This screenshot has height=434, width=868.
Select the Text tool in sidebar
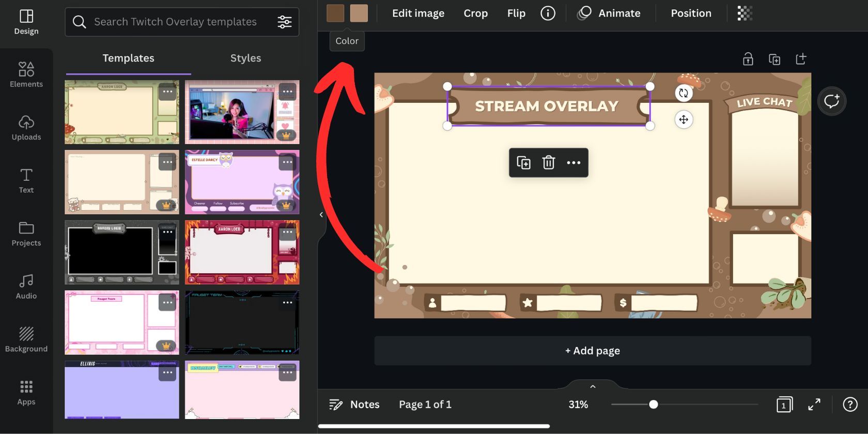pyautogui.click(x=26, y=181)
